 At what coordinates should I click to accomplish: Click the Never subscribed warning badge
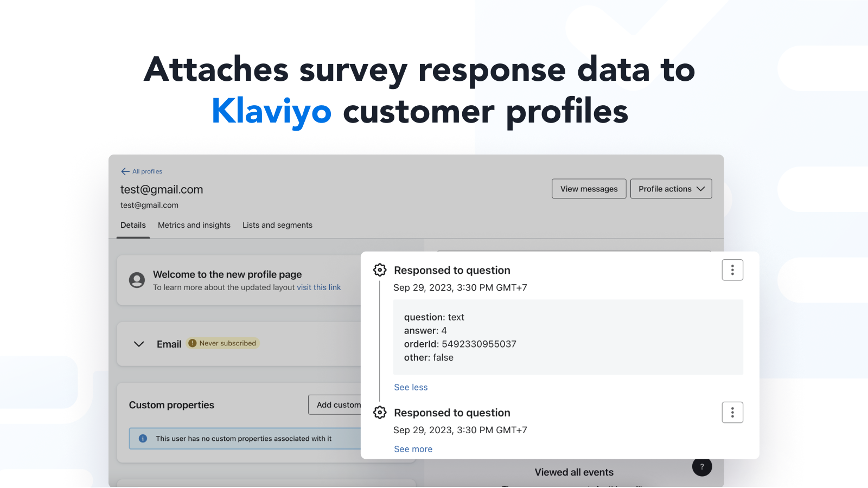coord(223,343)
